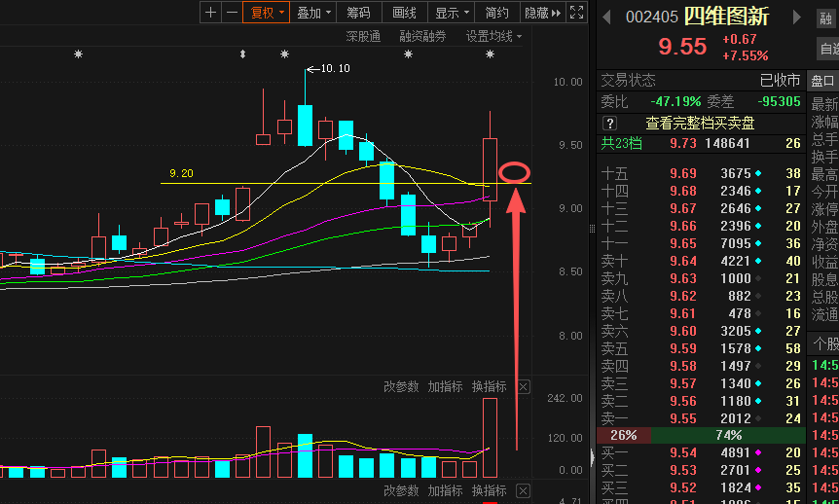Click the magenta diamond in 买二 row

pyautogui.click(x=758, y=470)
